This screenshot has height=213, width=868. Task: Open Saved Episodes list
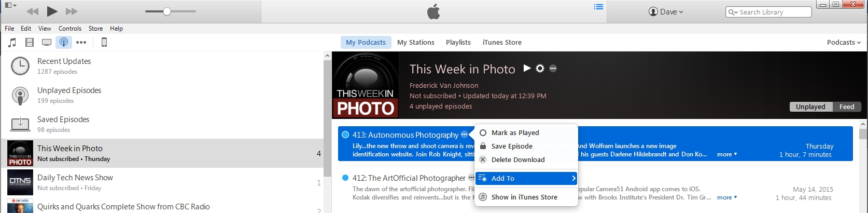click(162, 124)
